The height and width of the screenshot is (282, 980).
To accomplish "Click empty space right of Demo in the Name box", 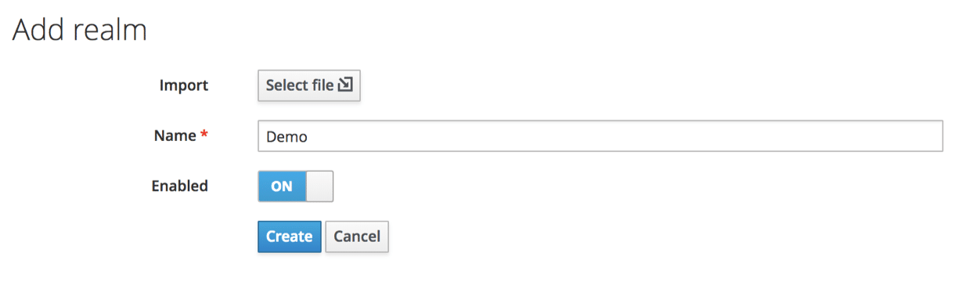I will pyautogui.click(x=626, y=136).
